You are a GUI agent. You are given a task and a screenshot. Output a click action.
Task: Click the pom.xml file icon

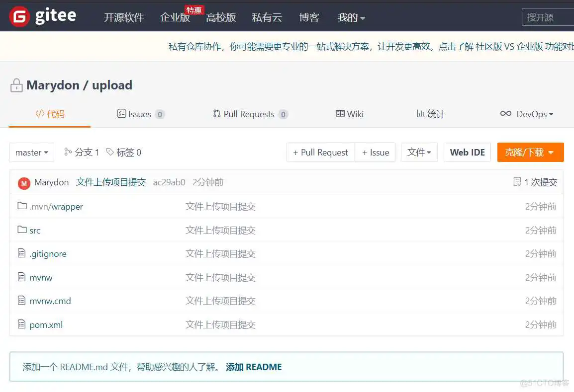tap(21, 324)
